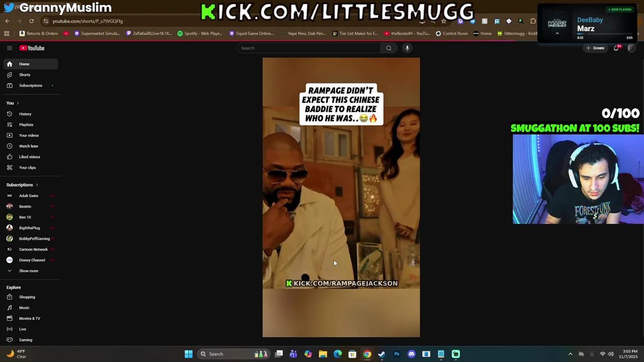Bookmark this page with the star icon
The height and width of the screenshot is (362, 644).
(x=443, y=21)
